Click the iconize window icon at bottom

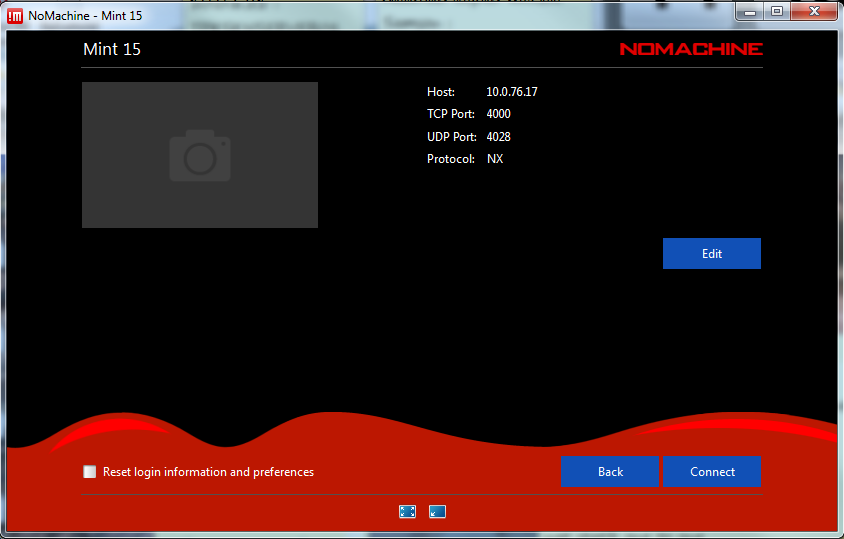click(437, 512)
